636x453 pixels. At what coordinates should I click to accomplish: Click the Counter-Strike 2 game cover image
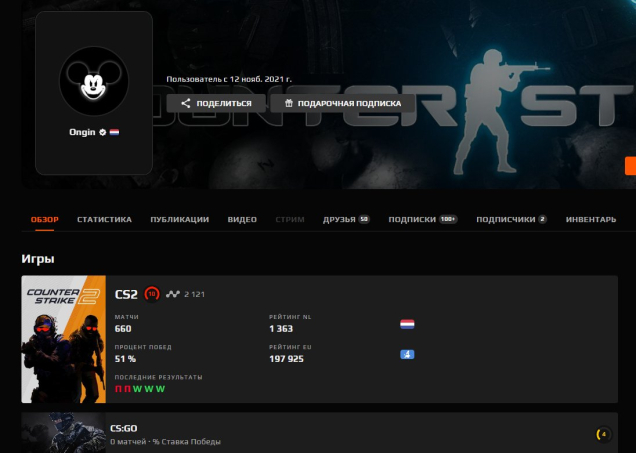pyautogui.click(x=64, y=339)
